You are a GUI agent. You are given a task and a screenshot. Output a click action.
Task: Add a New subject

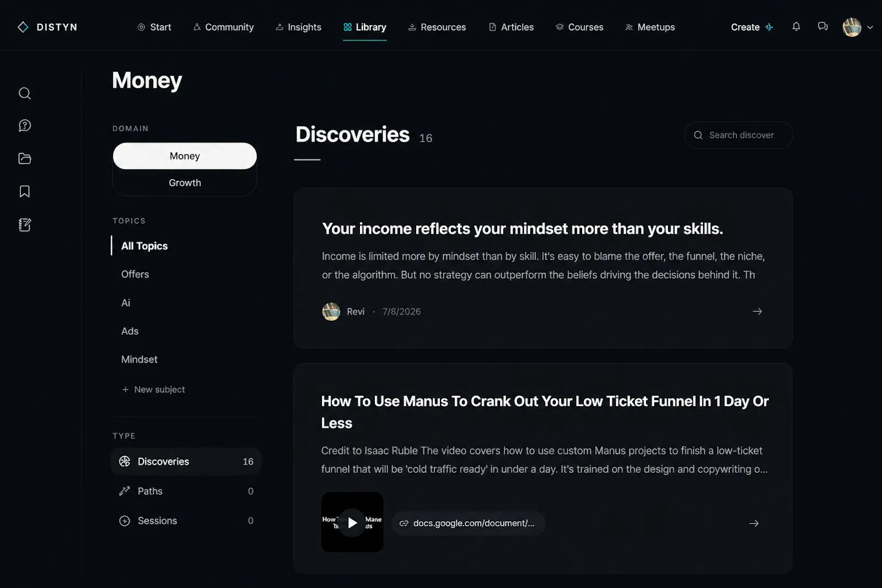coord(153,389)
